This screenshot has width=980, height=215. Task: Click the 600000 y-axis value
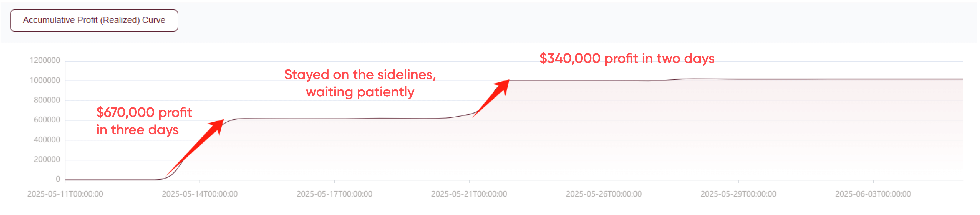pyautogui.click(x=47, y=120)
